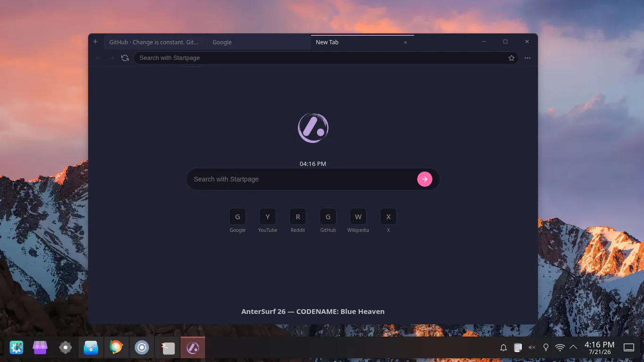The width and height of the screenshot is (644, 362).
Task: Open the KDE application launcher
Action: (x=17, y=348)
